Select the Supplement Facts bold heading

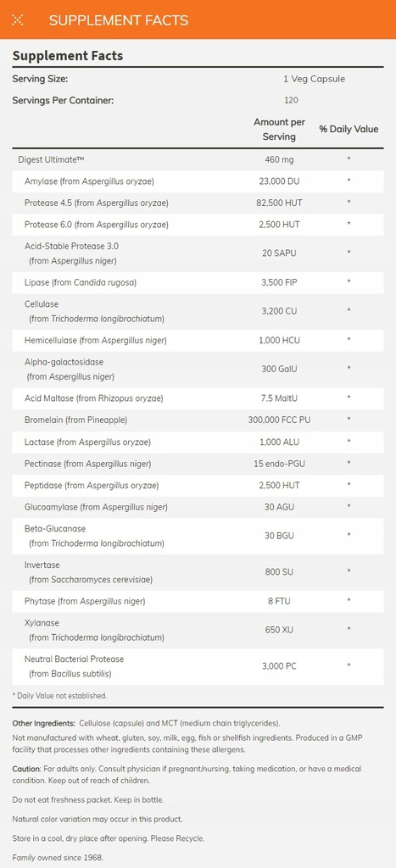click(x=68, y=56)
